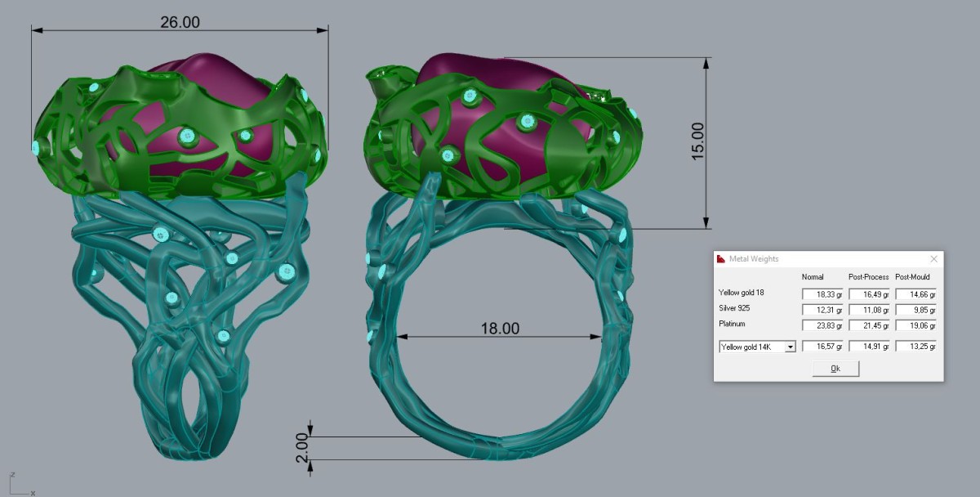Image resolution: width=980 pixels, height=497 pixels.
Task: Select the Silver 925 Post-Process field 11,08 gr
Action: click(869, 309)
